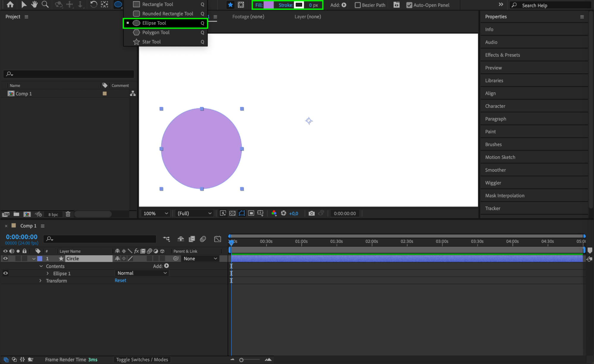Screen dimensions: 594x364
Task: Click Toggle Switches / Modes button
Action: 142,360
